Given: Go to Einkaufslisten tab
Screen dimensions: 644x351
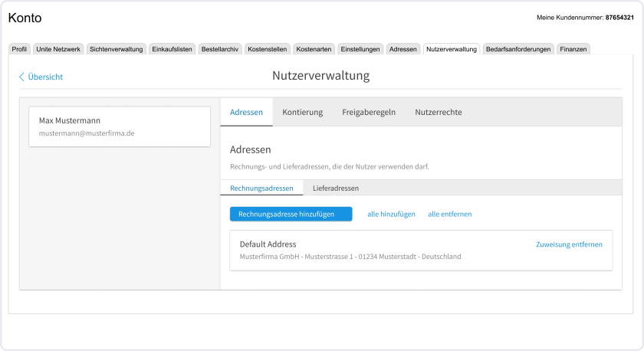Looking at the screenshot, I should (x=172, y=49).
